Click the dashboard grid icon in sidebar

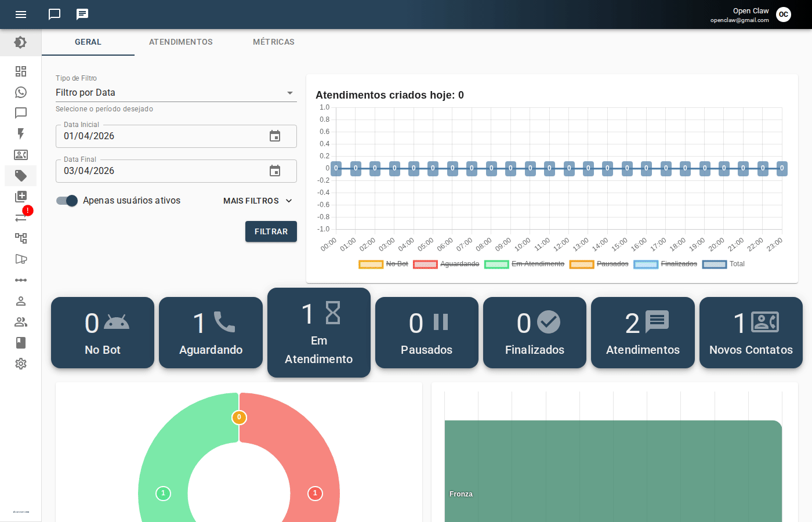[x=21, y=71]
